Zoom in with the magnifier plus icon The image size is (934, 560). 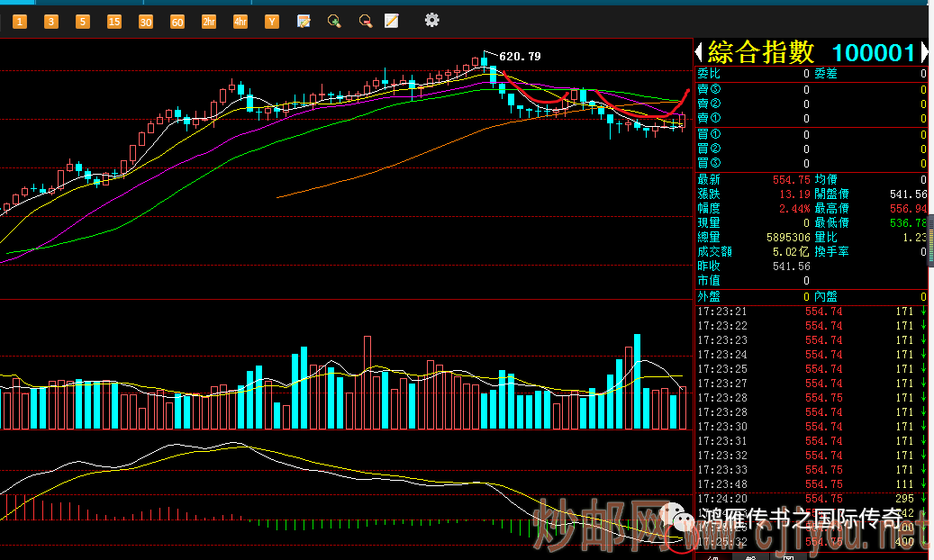[334, 21]
